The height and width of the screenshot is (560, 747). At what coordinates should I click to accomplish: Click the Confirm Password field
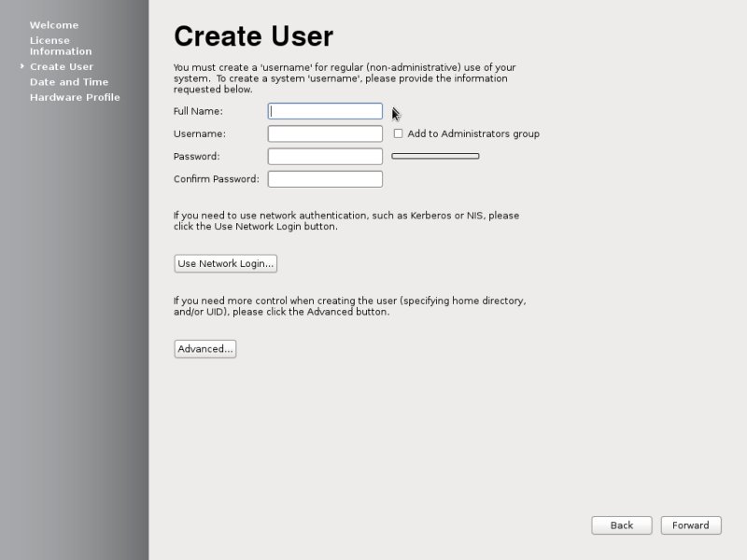coord(325,179)
